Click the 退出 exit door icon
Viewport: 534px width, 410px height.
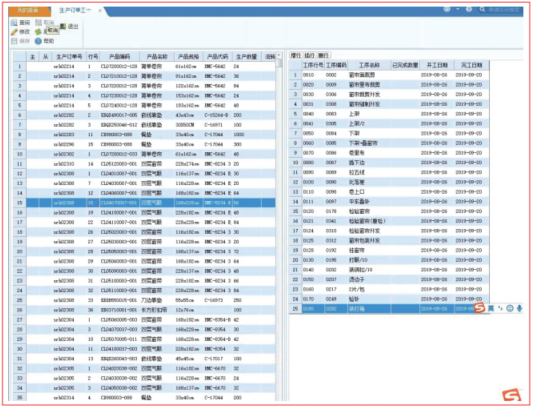coord(63,26)
